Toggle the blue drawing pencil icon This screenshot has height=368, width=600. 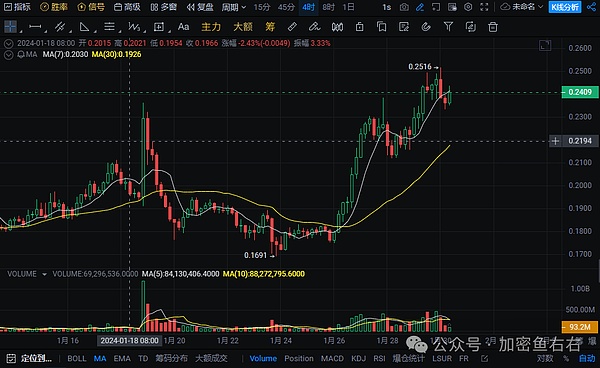(420, 7)
